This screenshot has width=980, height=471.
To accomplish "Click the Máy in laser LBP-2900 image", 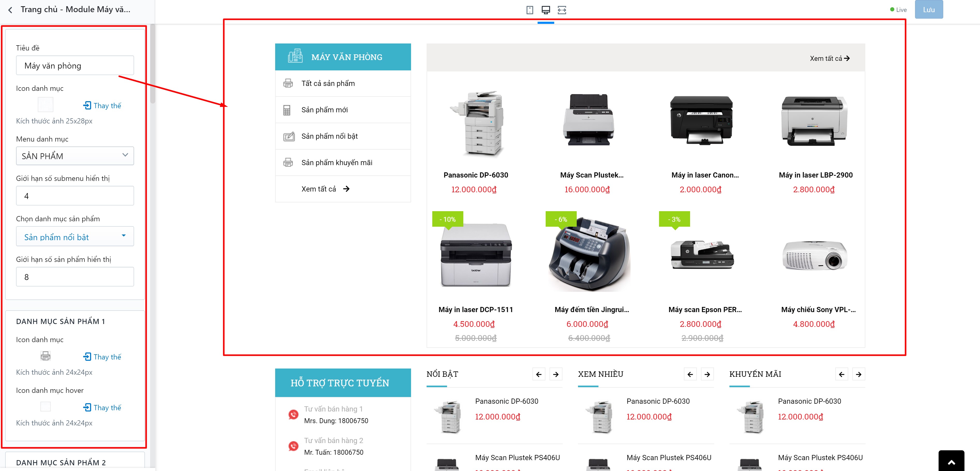I will [x=814, y=121].
